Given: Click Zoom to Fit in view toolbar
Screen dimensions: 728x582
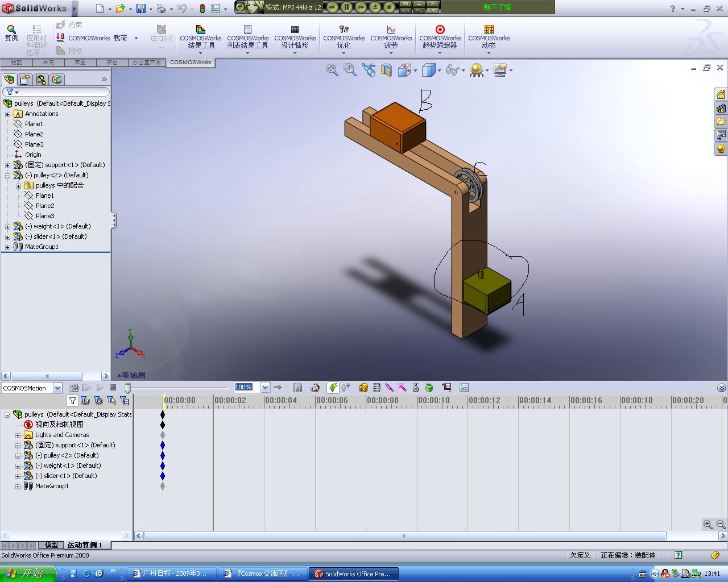Looking at the screenshot, I should click(x=332, y=70).
